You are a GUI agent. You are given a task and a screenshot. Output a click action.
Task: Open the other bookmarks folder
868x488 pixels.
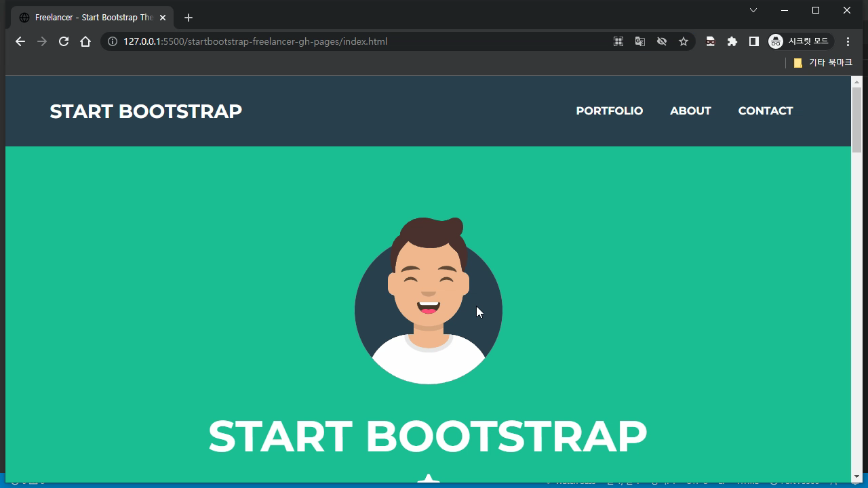pyautogui.click(x=823, y=62)
